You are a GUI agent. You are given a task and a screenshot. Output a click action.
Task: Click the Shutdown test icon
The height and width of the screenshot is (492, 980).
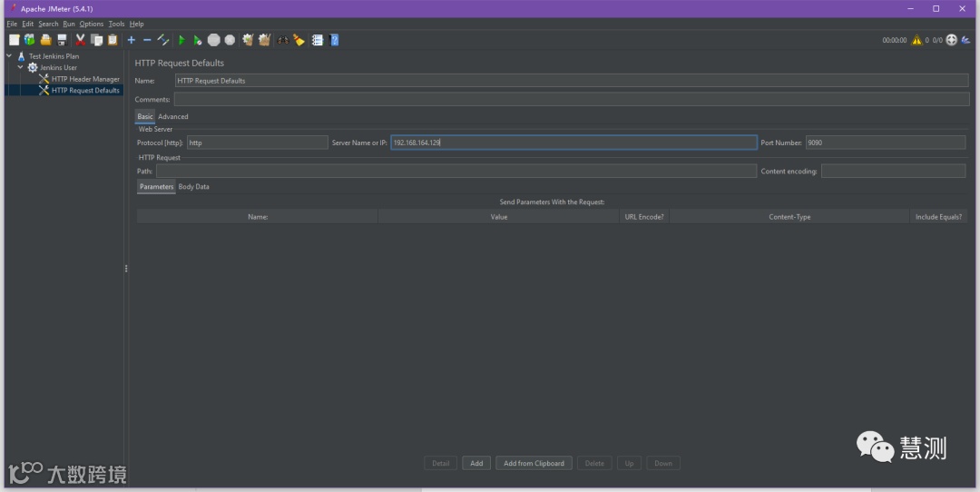point(230,40)
